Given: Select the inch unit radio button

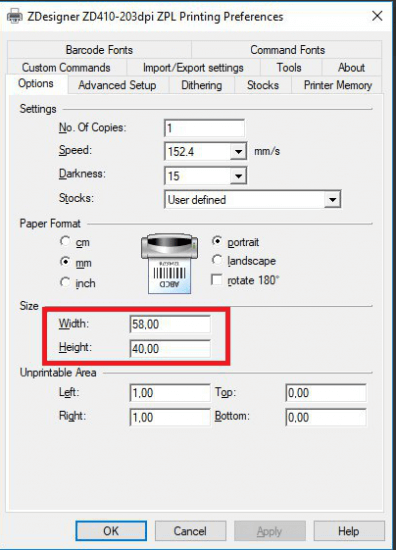Looking at the screenshot, I should coord(65,282).
